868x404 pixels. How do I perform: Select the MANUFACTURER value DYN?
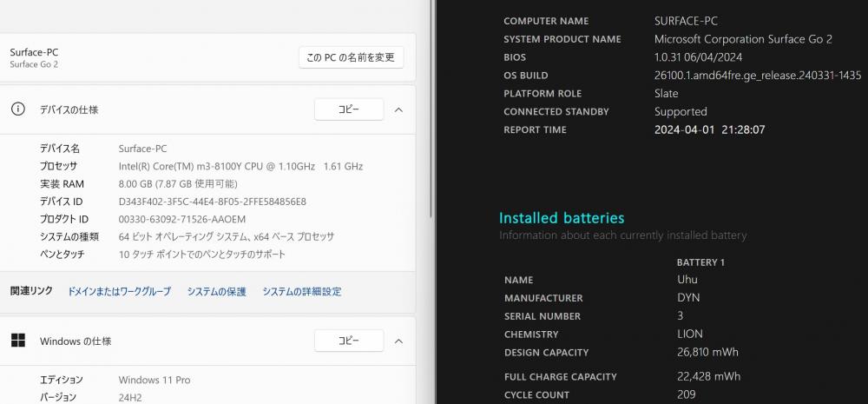click(x=688, y=298)
